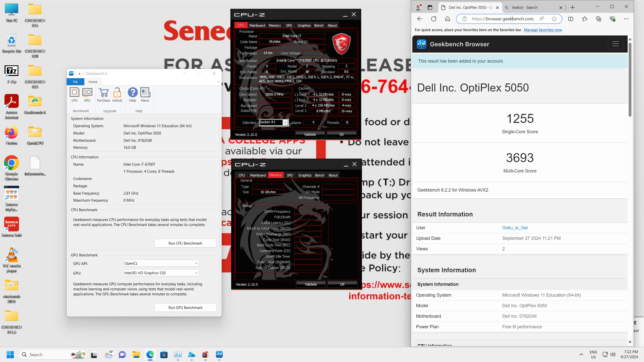
Task: Open Graphics tab in bottom CPU-Z window
Action: [305, 175]
